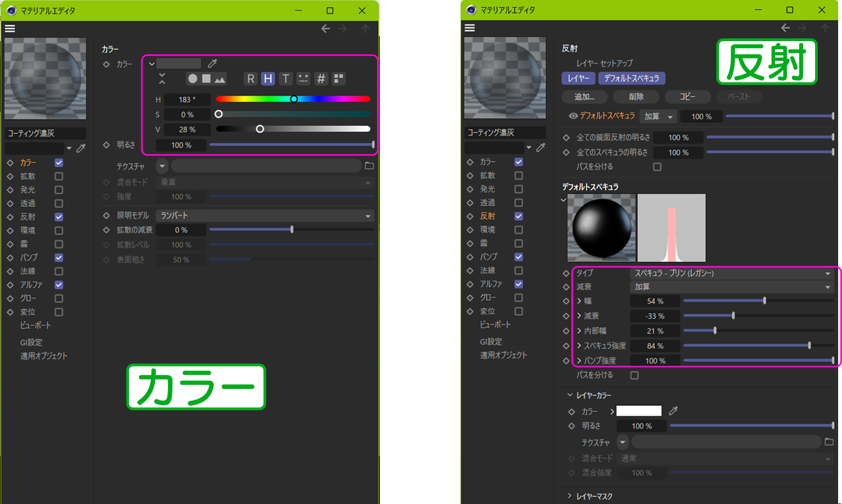This screenshot has width=842, height=504.
Task: Open 反射 channel in left window list
Action: tap(28, 217)
